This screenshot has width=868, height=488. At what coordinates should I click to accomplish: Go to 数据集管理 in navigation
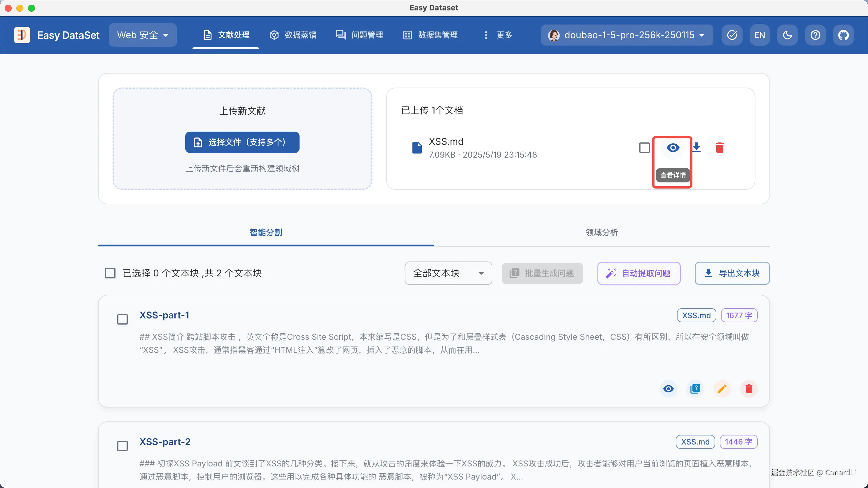430,35
